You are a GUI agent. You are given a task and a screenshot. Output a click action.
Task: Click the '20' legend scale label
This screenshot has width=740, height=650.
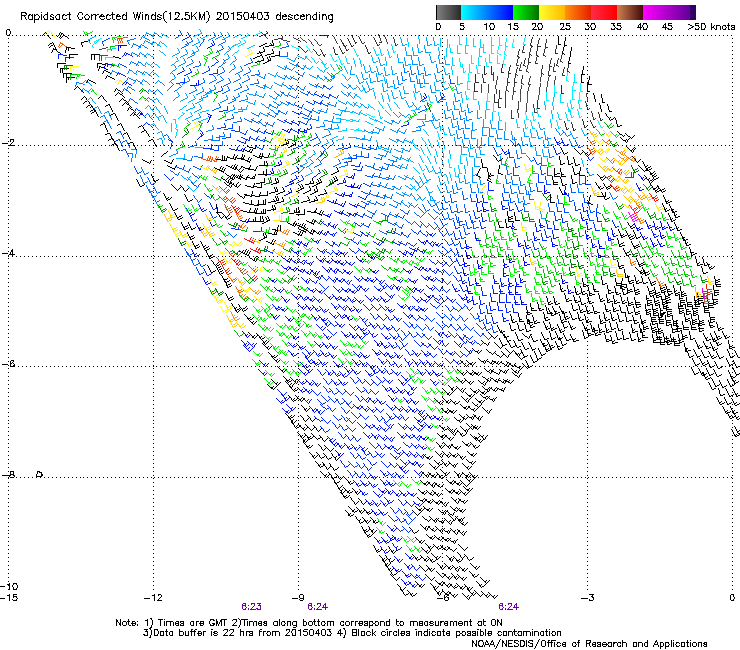537,27
